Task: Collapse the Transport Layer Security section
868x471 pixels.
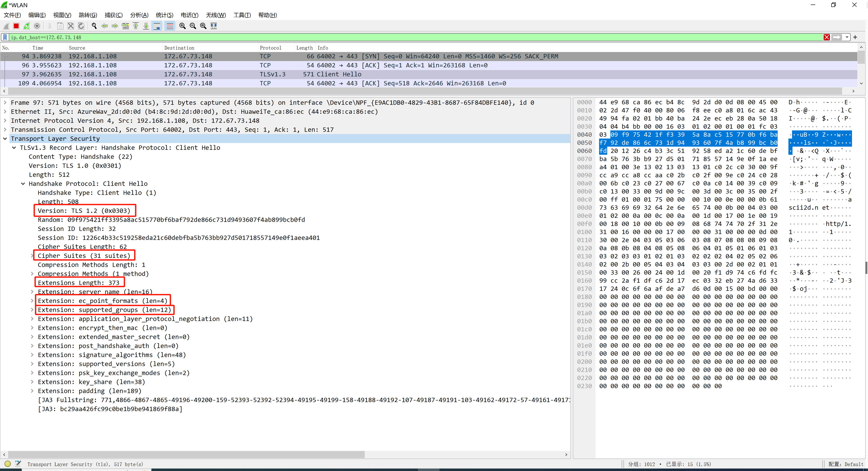Action: pyautogui.click(x=5, y=139)
